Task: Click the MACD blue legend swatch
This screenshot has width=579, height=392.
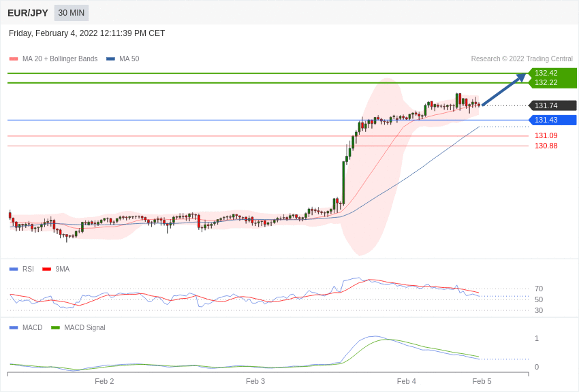Action: [x=14, y=327]
